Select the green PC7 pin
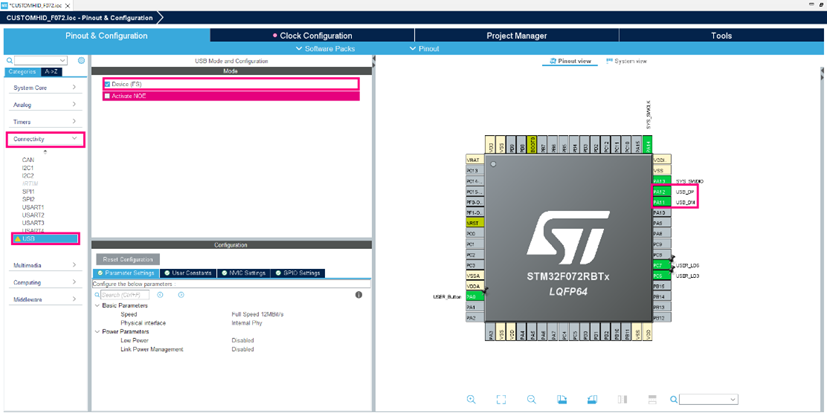This screenshot has width=827, height=413. coord(661,265)
